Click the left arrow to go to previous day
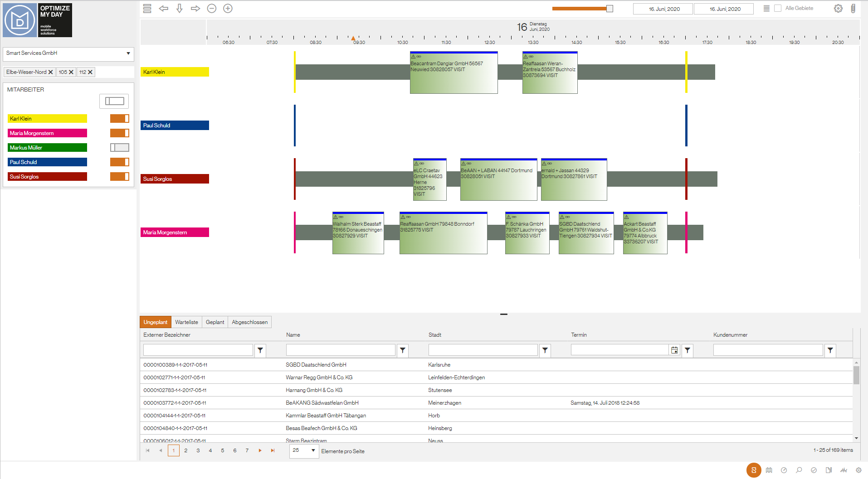The width and height of the screenshot is (868, 479). [x=164, y=9]
